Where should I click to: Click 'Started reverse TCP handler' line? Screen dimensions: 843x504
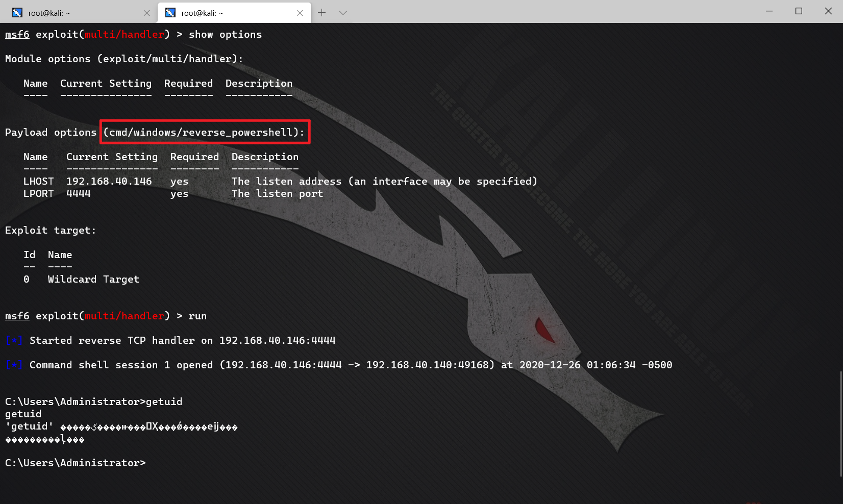(x=170, y=340)
